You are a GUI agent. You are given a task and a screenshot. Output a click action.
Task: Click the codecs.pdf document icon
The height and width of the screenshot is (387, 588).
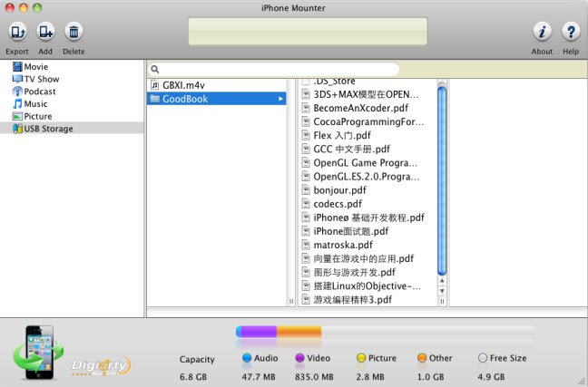click(306, 204)
